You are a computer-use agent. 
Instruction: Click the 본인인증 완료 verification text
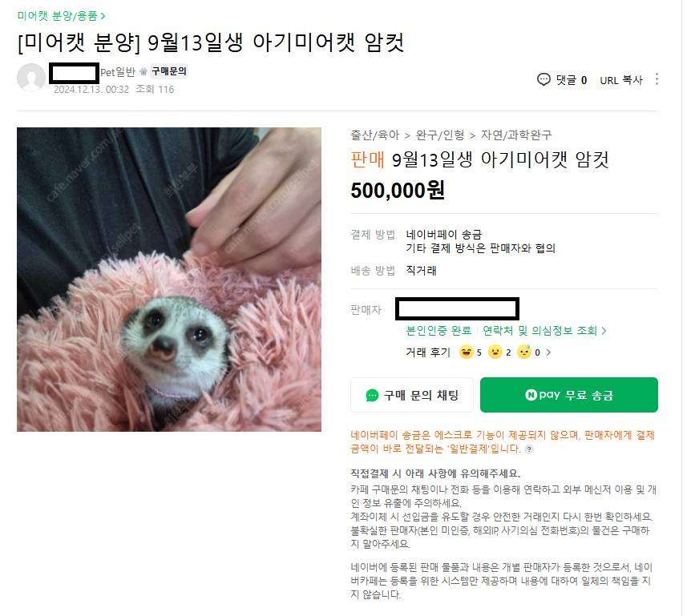point(438,330)
